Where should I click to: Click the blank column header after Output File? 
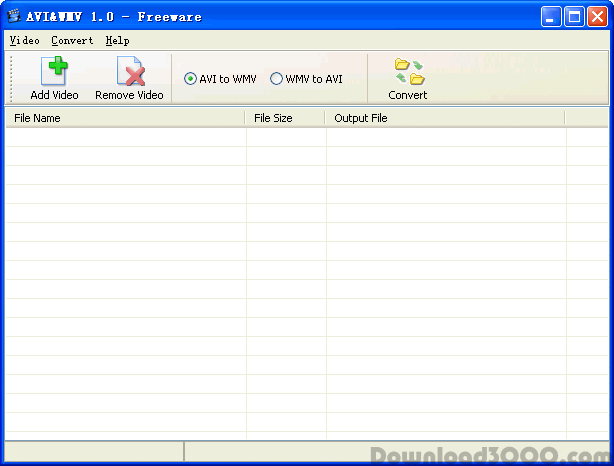[586, 118]
